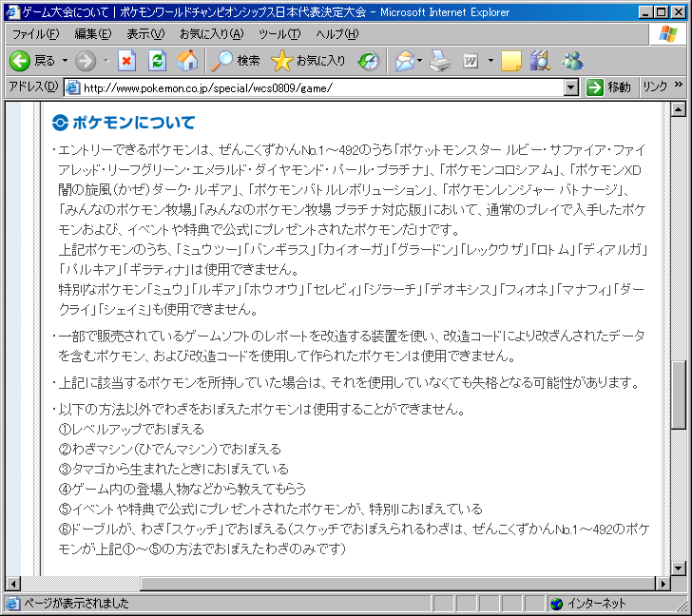Open the 表示(V) menu
The width and height of the screenshot is (692, 616).
click(145, 34)
